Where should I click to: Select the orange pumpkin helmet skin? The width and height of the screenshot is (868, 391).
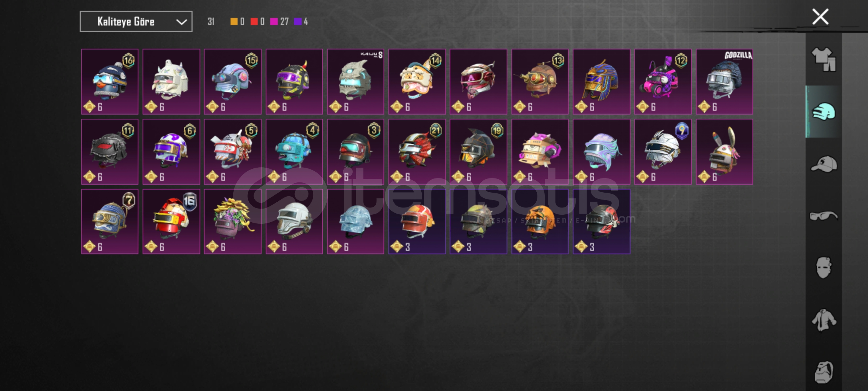point(540,222)
